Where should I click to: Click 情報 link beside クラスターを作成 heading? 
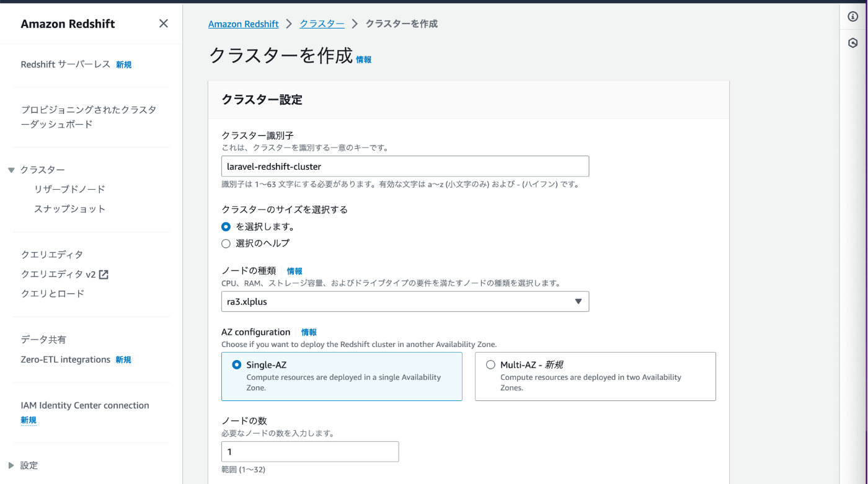pyautogui.click(x=363, y=59)
